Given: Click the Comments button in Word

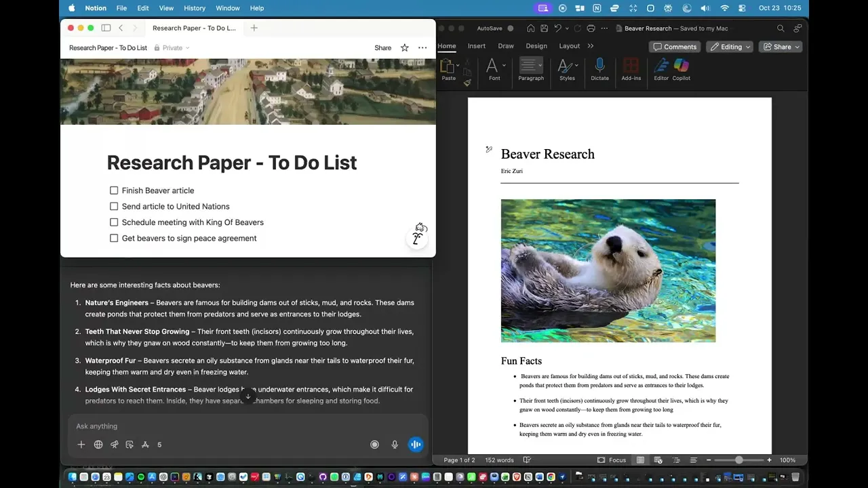Looking at the screenshot, I should point(675,47).
